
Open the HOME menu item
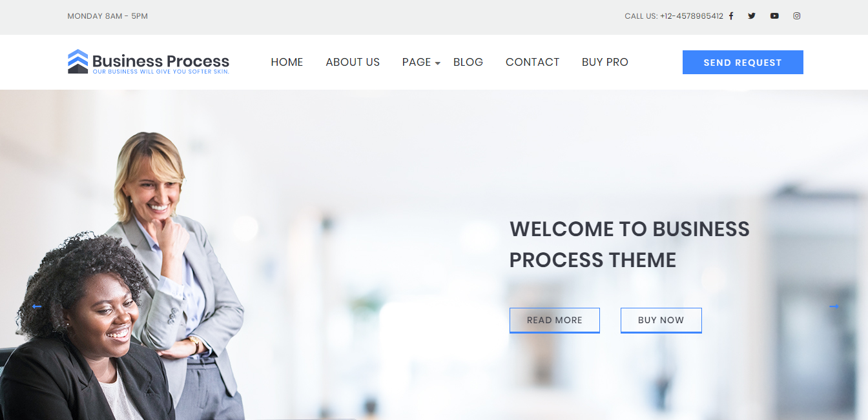pos(287,62)
